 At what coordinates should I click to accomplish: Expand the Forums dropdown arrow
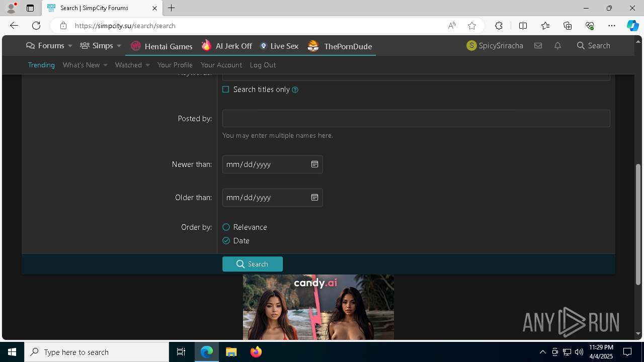70,46
